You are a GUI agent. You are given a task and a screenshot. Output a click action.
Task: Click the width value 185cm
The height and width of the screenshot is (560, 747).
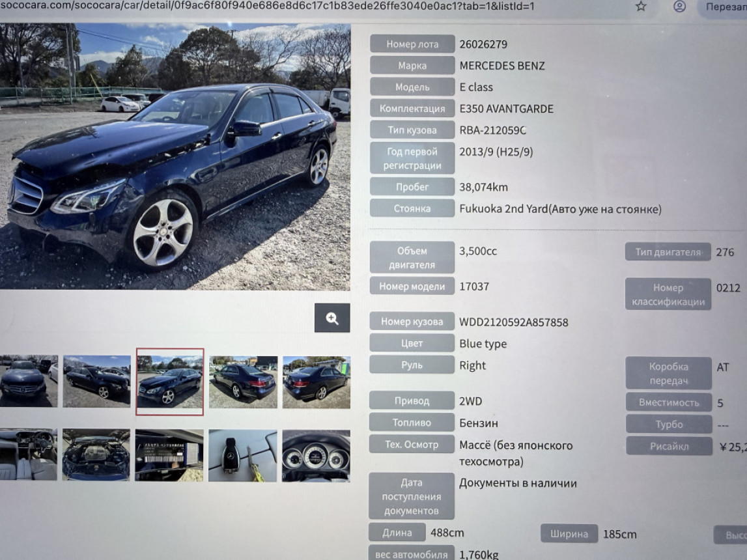(x=620, y=535)
